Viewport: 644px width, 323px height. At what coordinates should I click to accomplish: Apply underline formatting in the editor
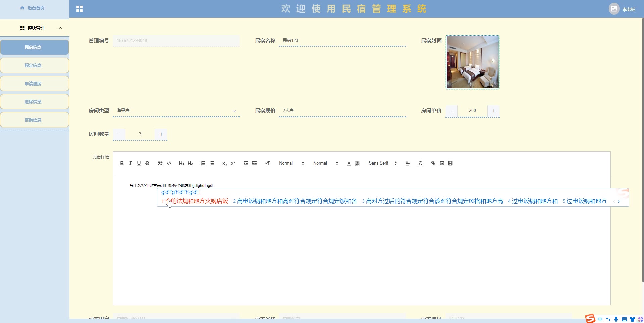(x=139, y=163)
